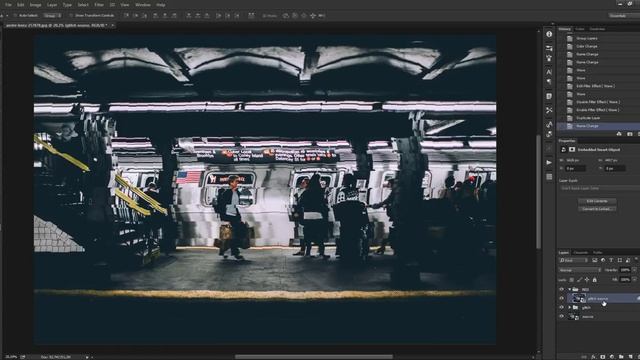Image resolution: width=640 pixels, height=360 pixels.
Task: Click the fx layer style icon
Action: click(593, 357)
